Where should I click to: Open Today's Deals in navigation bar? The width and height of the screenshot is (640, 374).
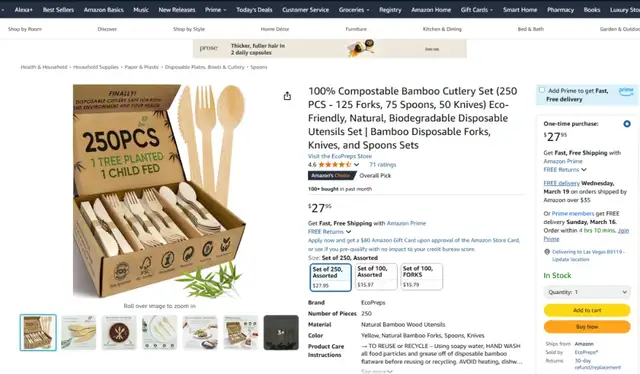coord(254,9)
